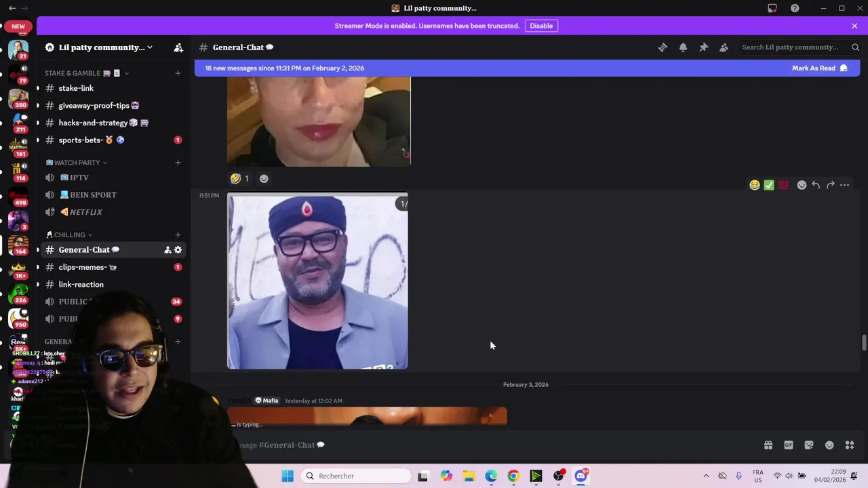This screenshot has width=868, height=488.
Task: Open the server with the 226 badge
Action: coord(18,293)
